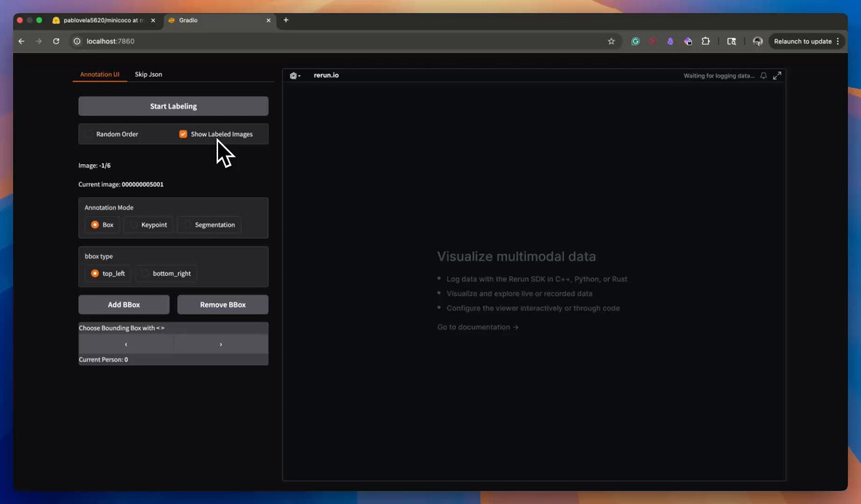
Task: Click Start Labeling
Action: pos(174,106)
